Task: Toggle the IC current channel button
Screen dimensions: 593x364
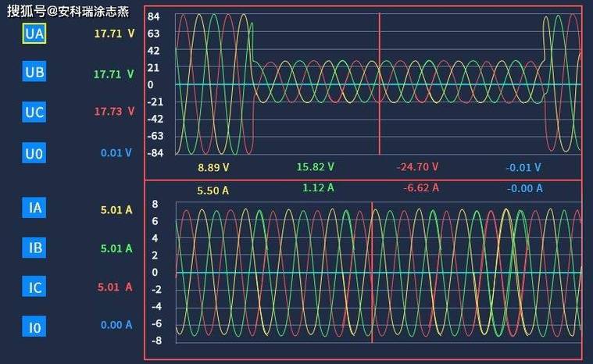Action: point(34,287)
